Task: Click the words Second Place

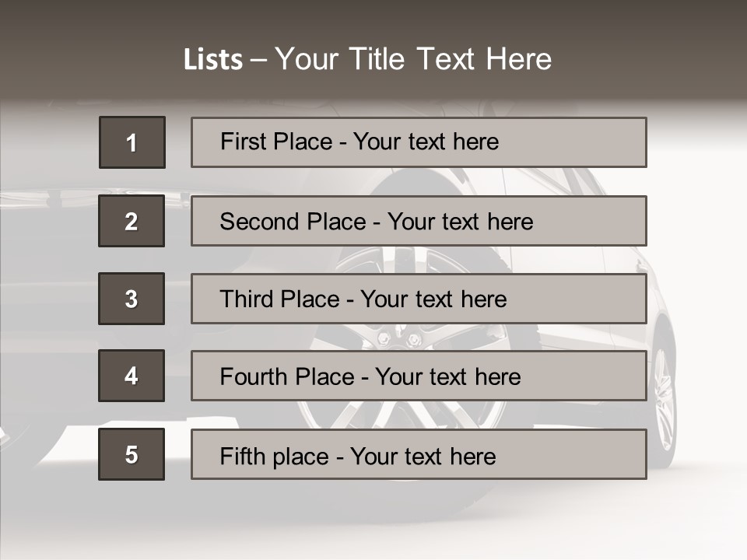Action: (x=293, y=222)
